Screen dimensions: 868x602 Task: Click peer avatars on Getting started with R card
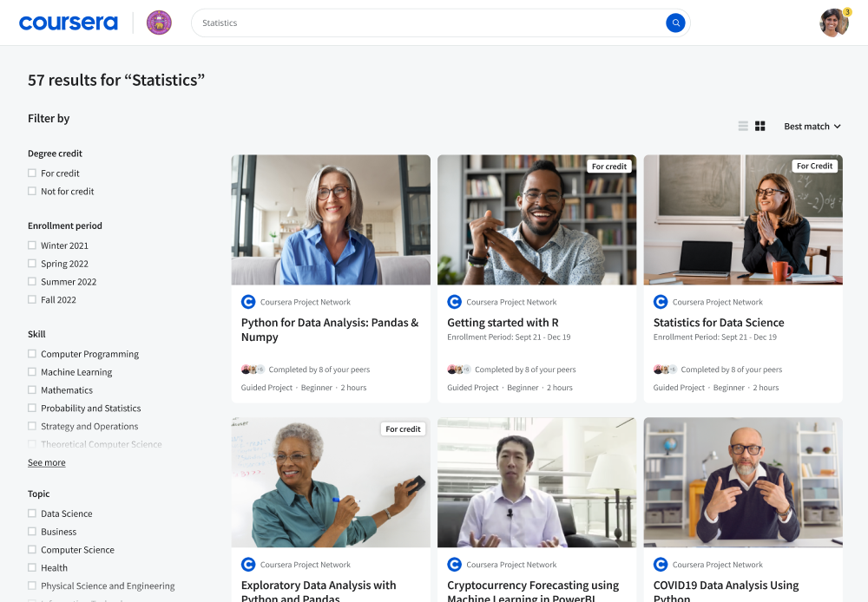(459, 369)
